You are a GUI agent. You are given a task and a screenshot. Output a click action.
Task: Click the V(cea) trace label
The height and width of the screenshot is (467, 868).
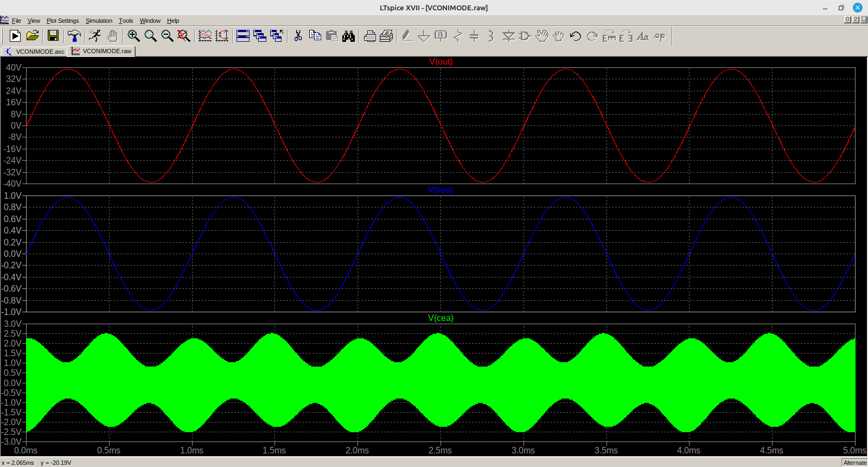pos(441,318)
